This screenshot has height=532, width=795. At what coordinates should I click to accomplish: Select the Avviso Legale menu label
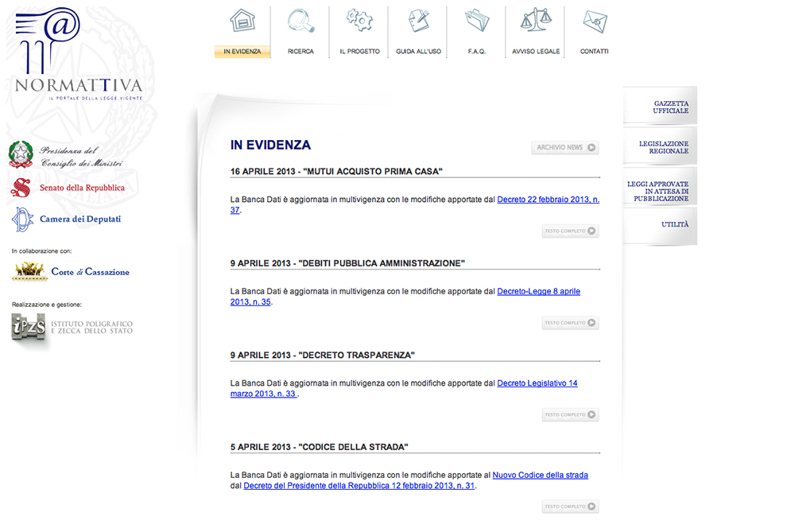(x=536, y=51)
